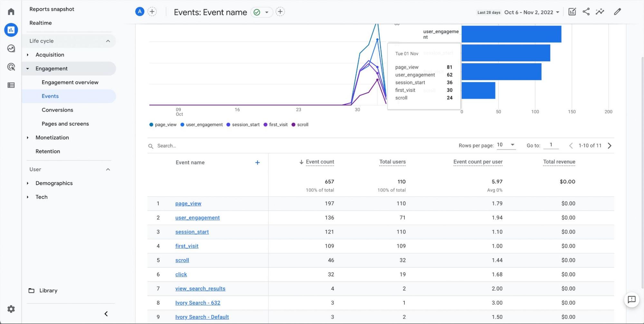644x324 pixels.
Task: Share this report icon
Action: point(586,12)
